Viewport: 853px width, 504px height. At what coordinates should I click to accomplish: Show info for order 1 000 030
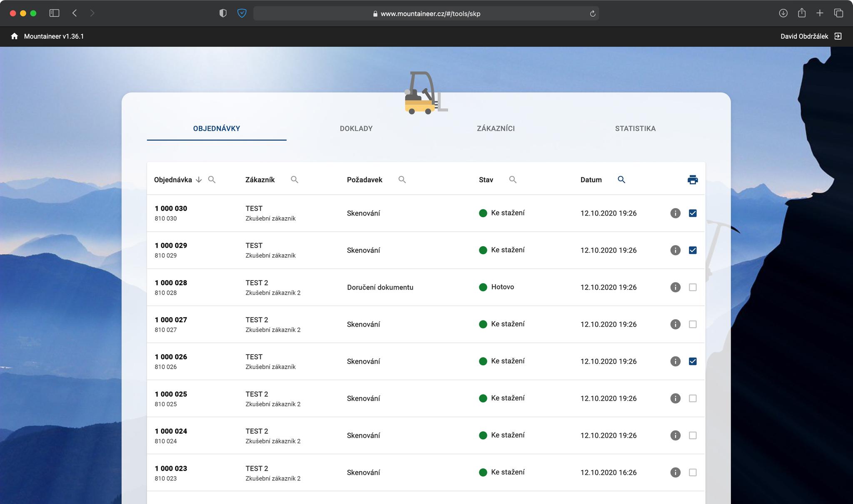[x=675, y=213]
